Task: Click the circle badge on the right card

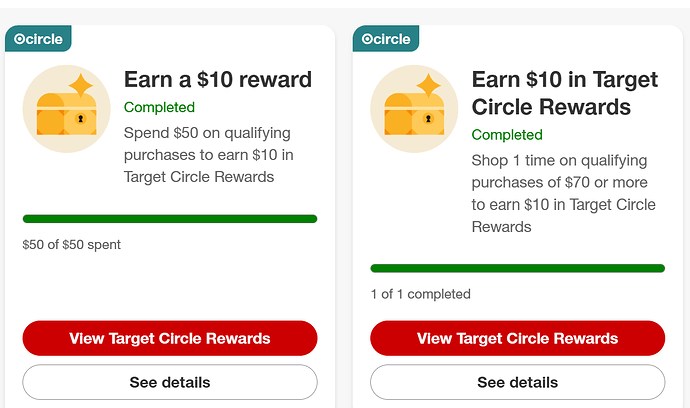Action: coord(386,39)
